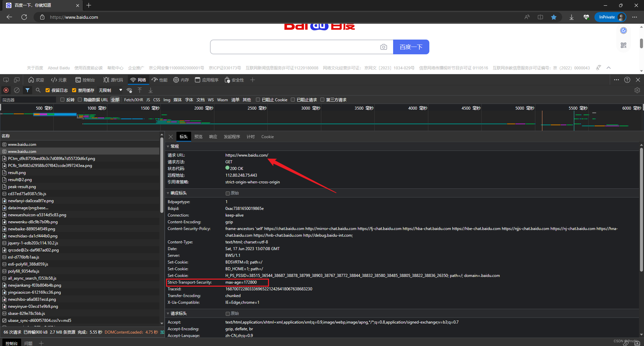The width and height of the screenshot is (644, 346).
Task: Open browser essentials heart icon
Action: [586, 17]
